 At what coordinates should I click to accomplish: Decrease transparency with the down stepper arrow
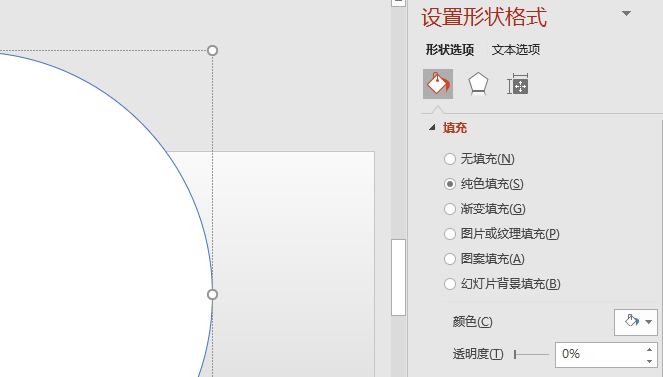pyautogui.click(x=649, y=361)
